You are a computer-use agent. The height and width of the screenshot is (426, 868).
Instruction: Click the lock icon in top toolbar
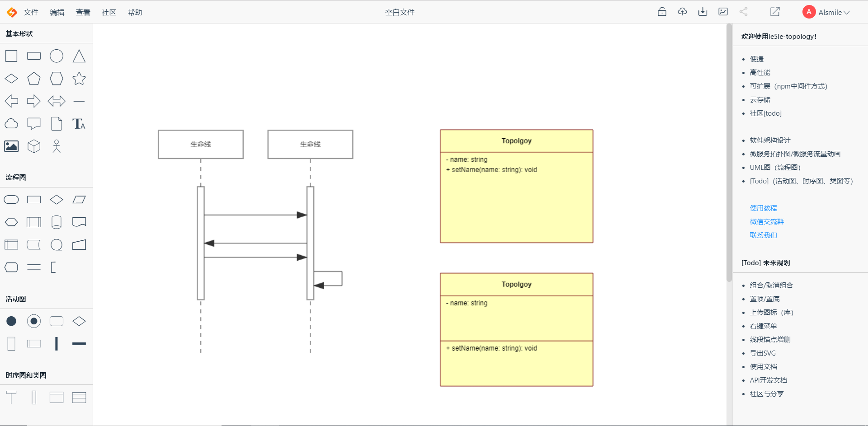(662, 12)
